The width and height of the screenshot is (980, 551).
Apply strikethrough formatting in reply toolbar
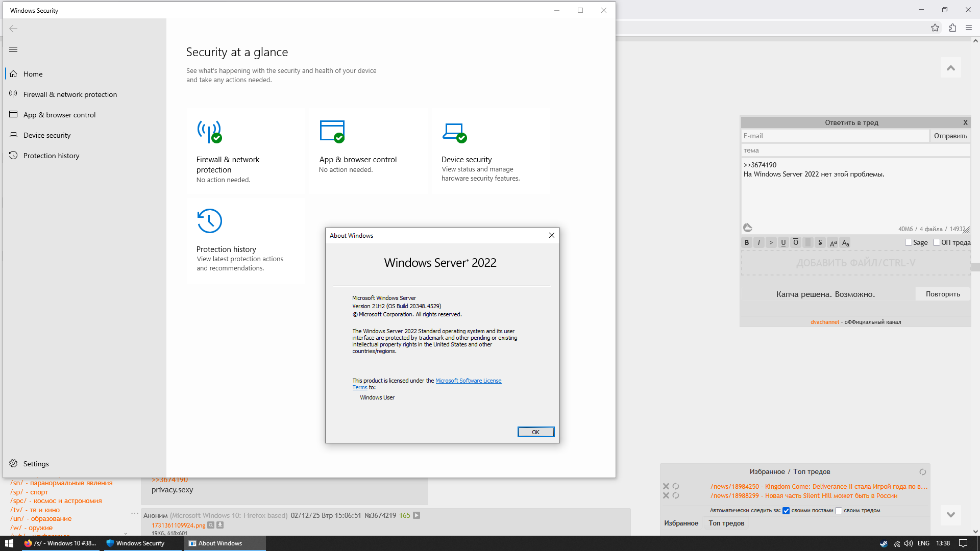click(820, 243)
